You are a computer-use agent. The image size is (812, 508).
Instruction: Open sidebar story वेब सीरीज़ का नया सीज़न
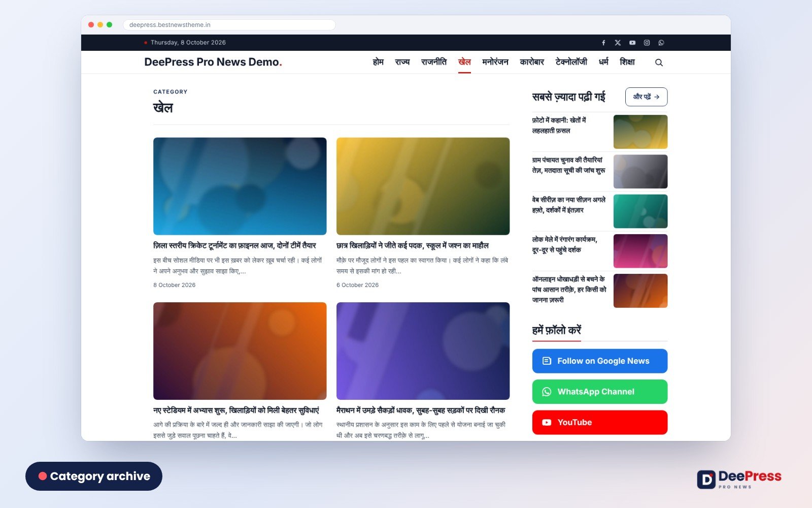tap(568, 205)
